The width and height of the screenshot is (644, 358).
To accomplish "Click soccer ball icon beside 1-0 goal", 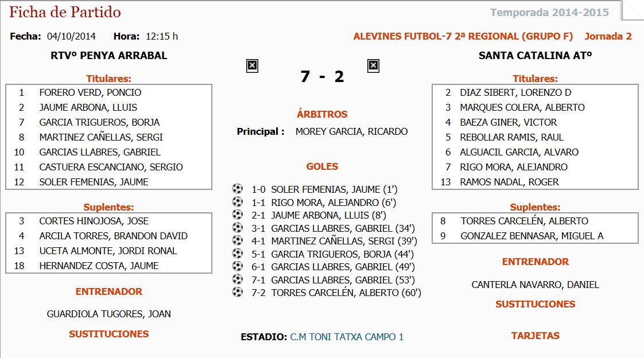I will [x=238, y=189].
